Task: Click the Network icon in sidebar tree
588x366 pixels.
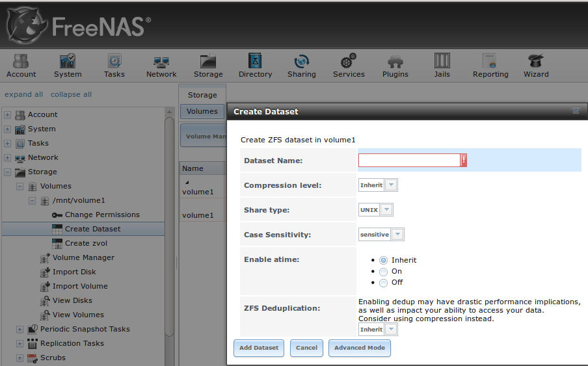Action: (x=20, y=158)
